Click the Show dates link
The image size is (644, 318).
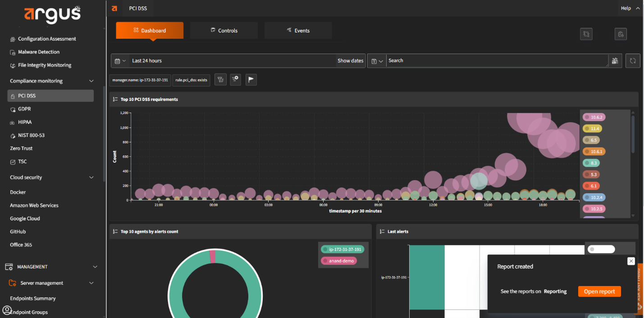tap(350, 61)
